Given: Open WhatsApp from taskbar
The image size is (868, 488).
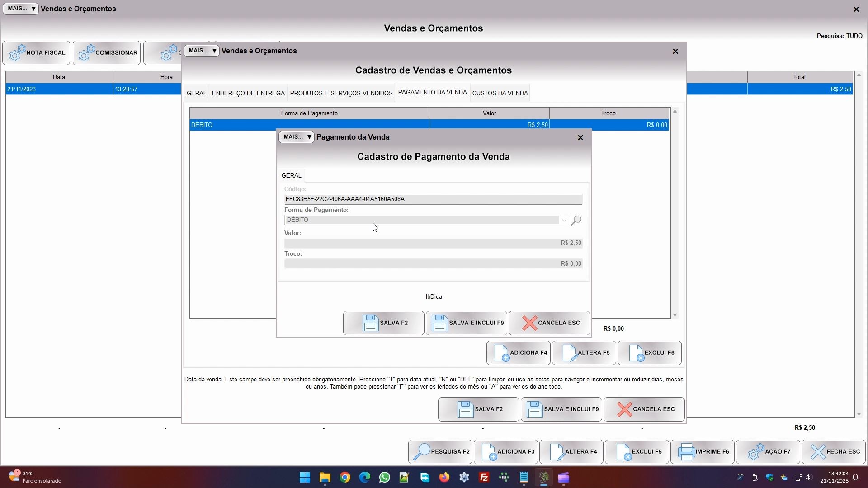Looking at the screenshot, I should point(385,478).
